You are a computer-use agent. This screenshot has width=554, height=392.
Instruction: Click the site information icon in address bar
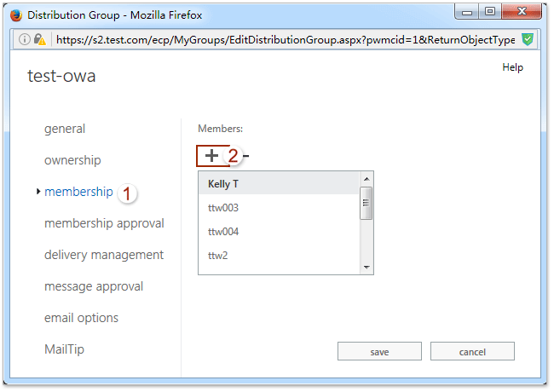click(25, 39)
